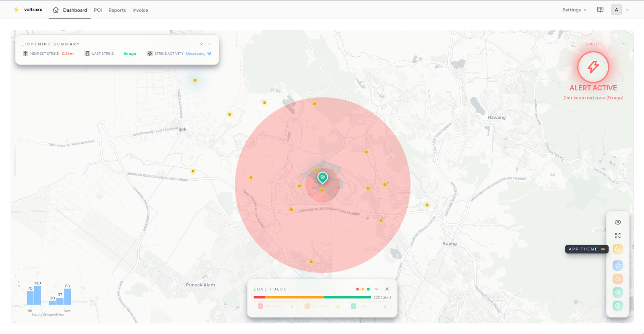Click the fullscreen expand arrows icon
Viewport: 644px width, 334px height.
click(617, 236)
